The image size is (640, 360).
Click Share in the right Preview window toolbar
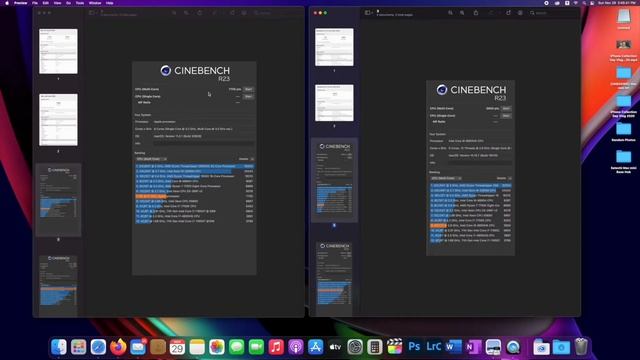476,13
